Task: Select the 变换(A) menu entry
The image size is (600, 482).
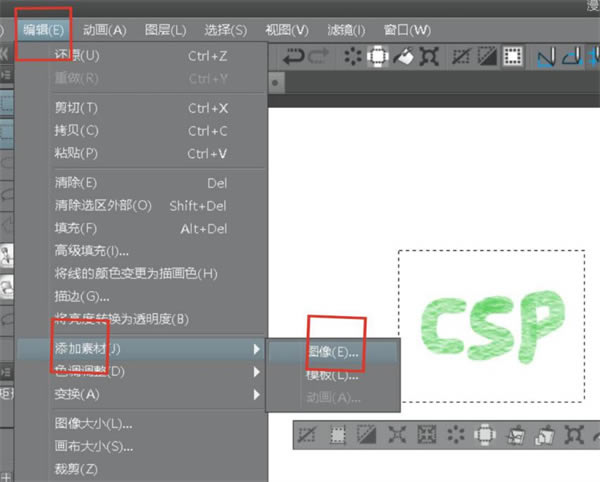Action: (141, 394)
